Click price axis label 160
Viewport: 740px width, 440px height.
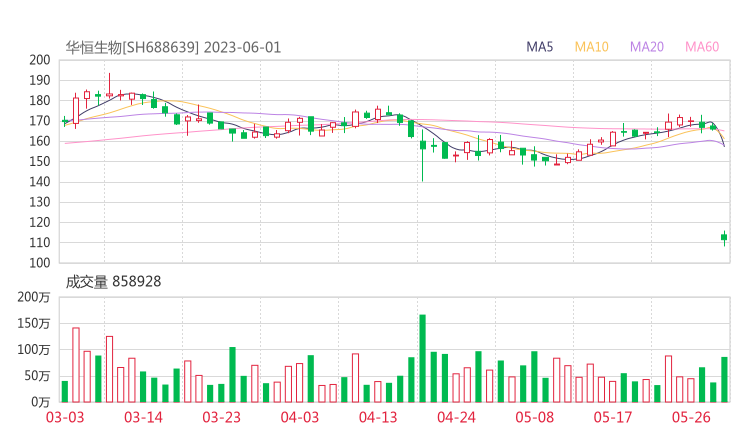[x=40, y=141]
